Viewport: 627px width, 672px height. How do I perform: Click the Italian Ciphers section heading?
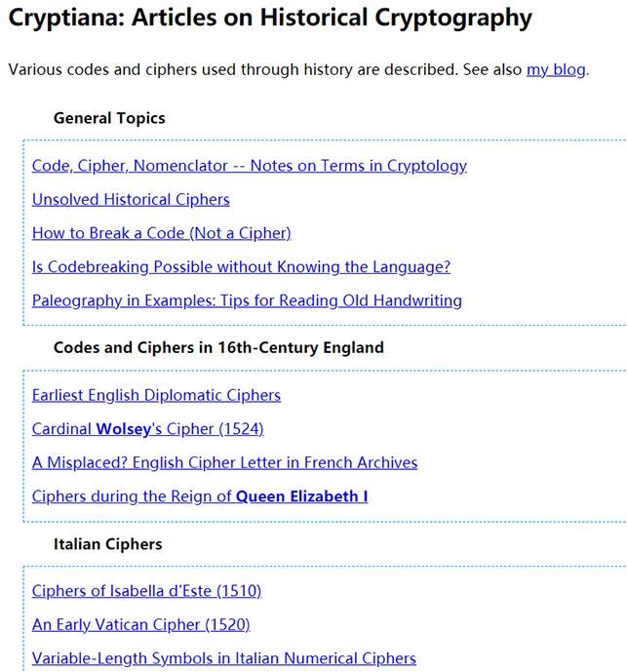pos(107,543)
